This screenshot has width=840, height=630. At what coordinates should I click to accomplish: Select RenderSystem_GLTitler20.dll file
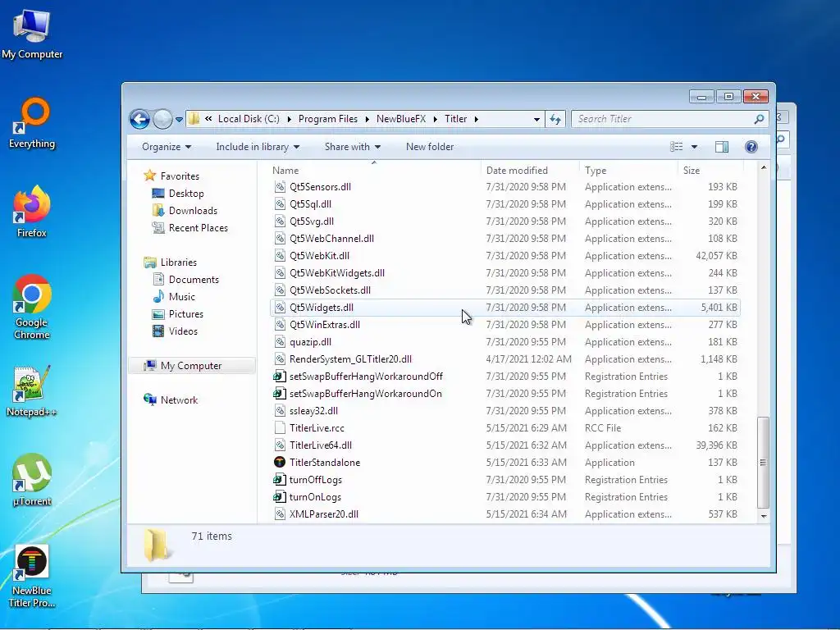click(x=505, y=359)
